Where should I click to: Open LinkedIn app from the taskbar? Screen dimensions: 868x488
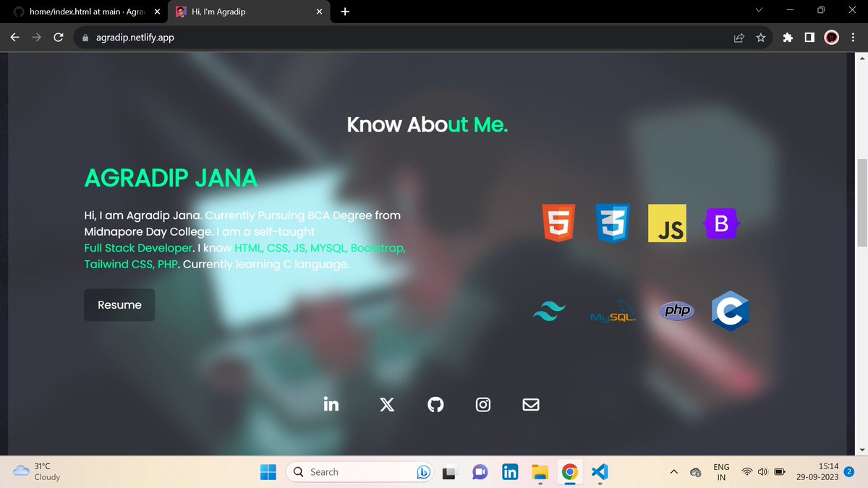[x=509, y=472]
